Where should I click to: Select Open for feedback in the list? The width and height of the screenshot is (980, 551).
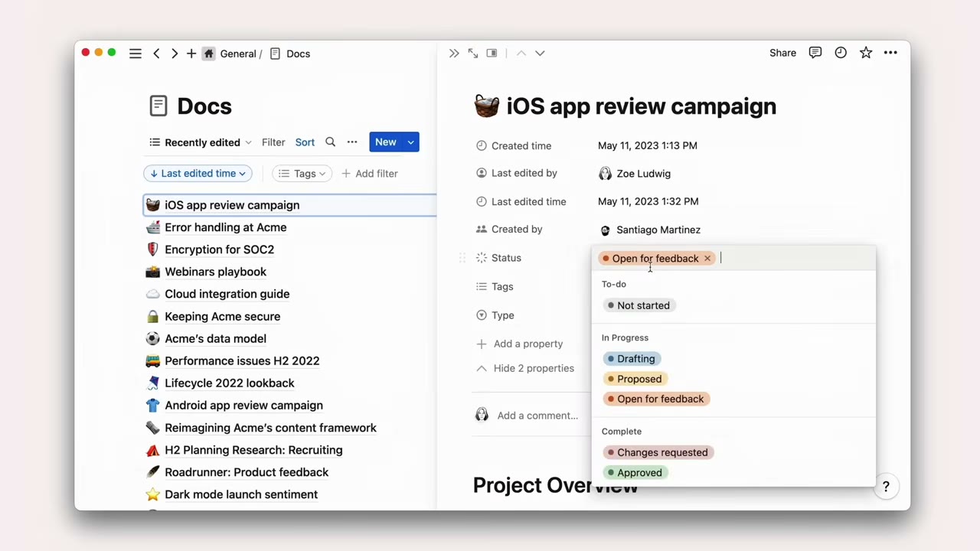click(x=657, y=399)
